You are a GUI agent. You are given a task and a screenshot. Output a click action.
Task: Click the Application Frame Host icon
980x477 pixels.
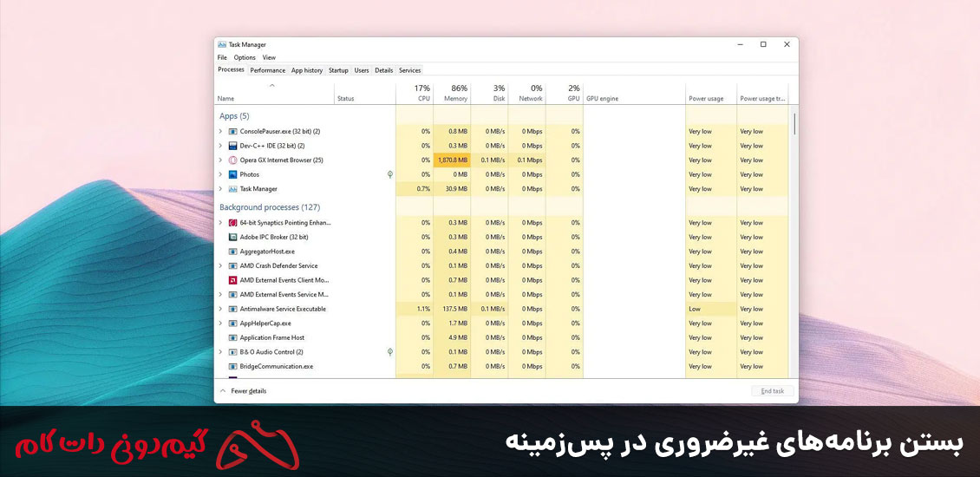coord(233,337)
